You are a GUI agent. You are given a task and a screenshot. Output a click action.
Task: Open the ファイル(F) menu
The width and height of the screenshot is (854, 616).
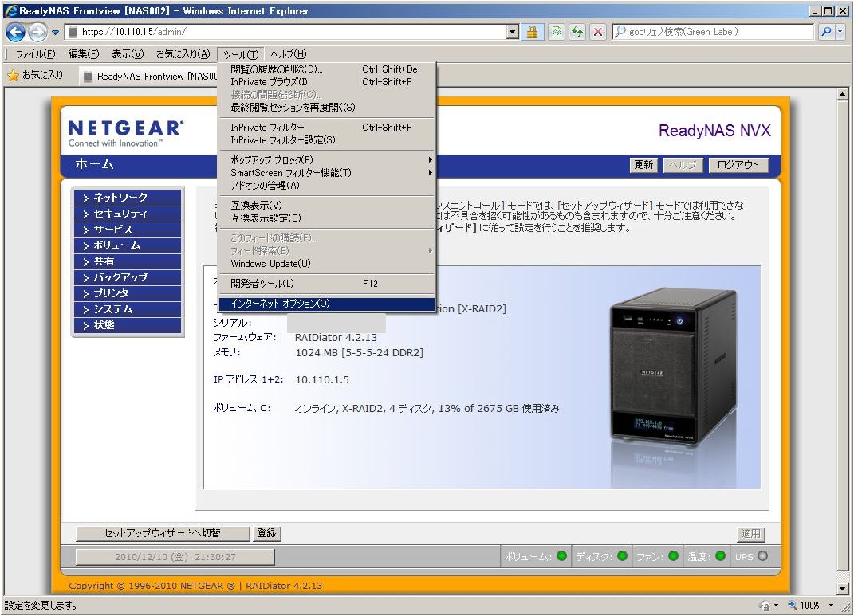(35, 54)
